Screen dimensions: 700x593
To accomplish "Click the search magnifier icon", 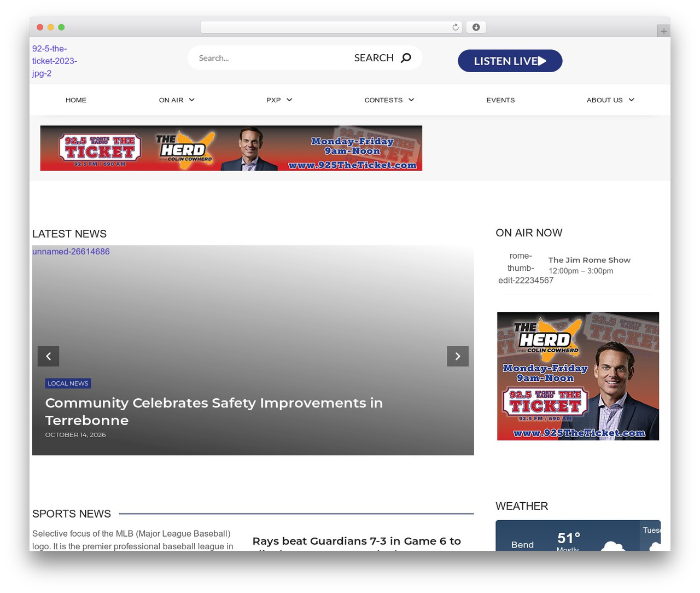I will (x=406, y=58).
